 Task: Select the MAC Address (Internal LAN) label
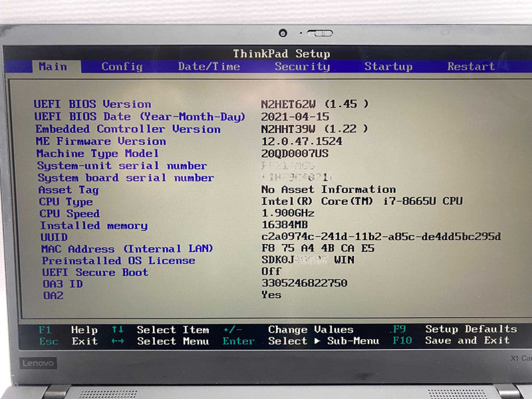coord(127,249)
